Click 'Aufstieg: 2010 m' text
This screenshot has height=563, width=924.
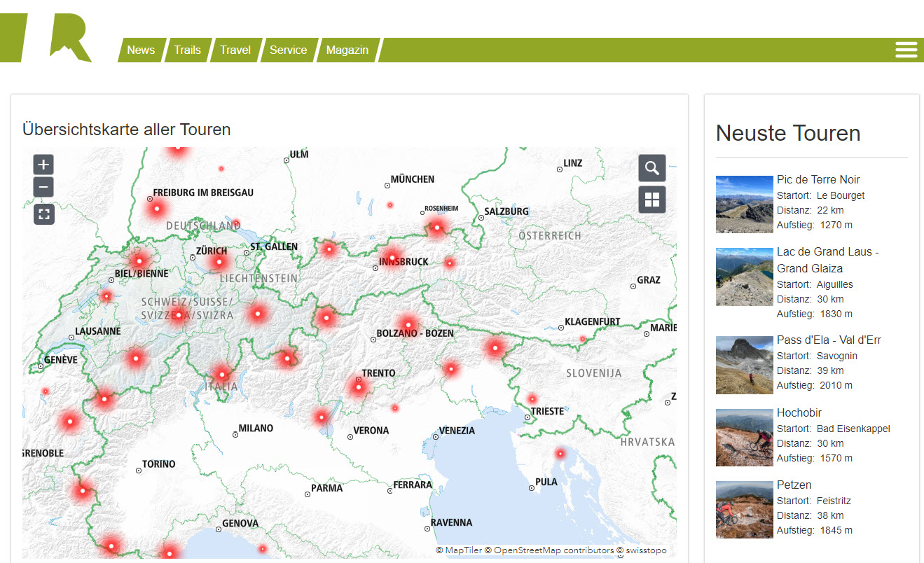click(x=815, y=385)
